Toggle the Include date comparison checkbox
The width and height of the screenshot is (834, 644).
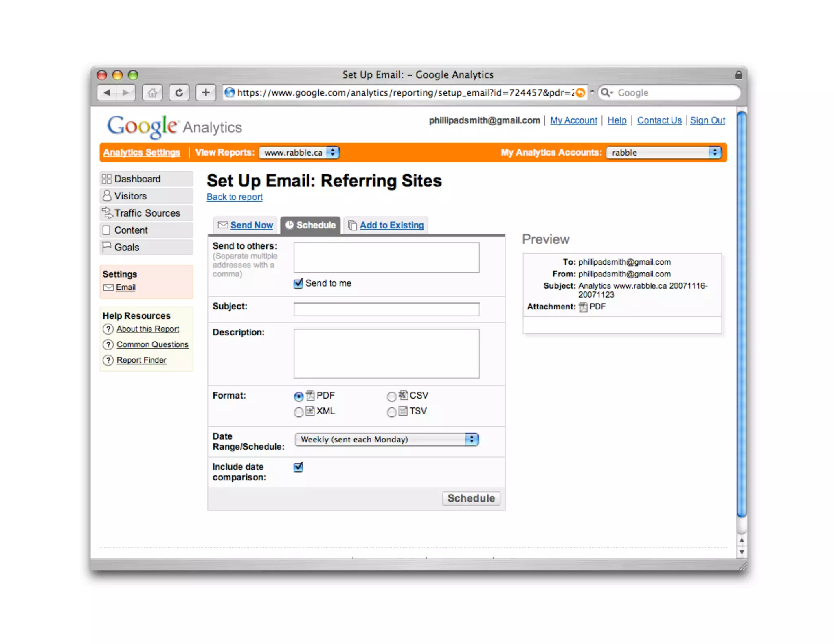click(x=298, y=467)
